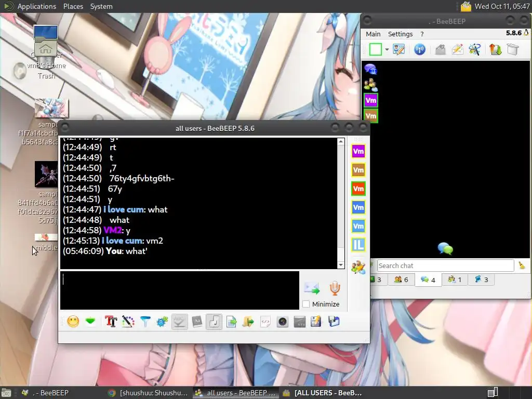The image size is (532, 399).
Task: Switch to the '[ALL USERS - BeeB...' taskbar entry
Action: click(x=322, y=393)
